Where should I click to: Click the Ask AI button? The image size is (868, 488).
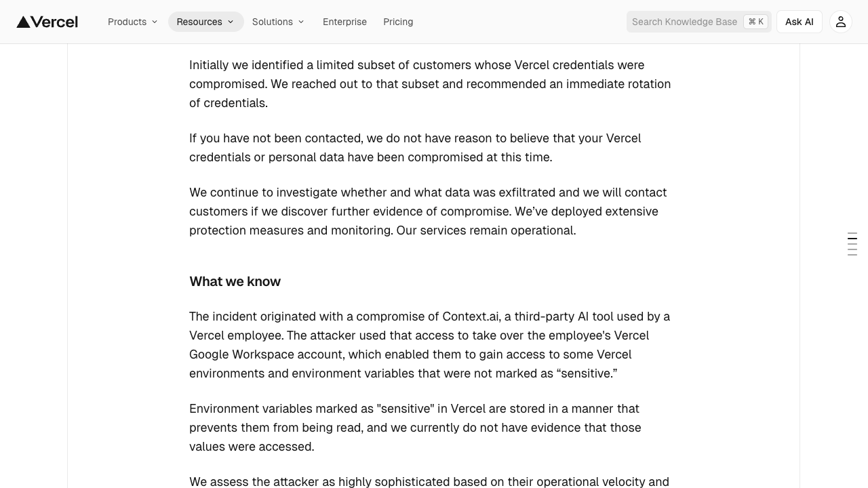point(799,21)
